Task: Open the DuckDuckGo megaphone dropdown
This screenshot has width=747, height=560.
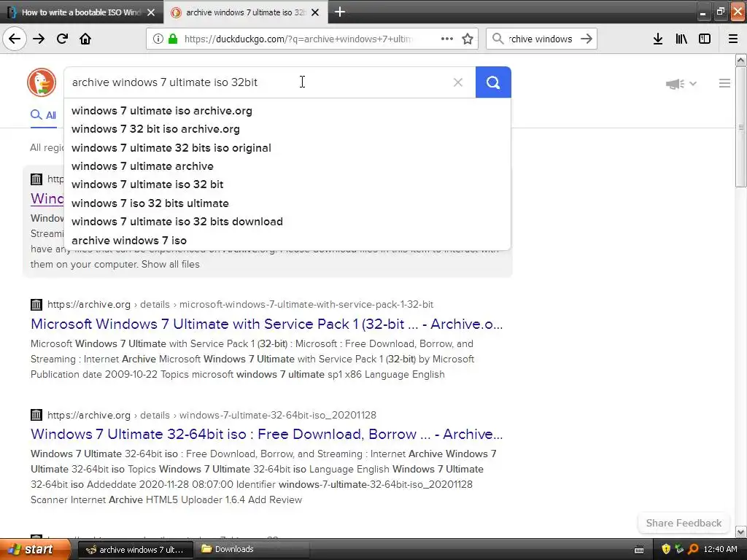Action: tap(681, 84)
